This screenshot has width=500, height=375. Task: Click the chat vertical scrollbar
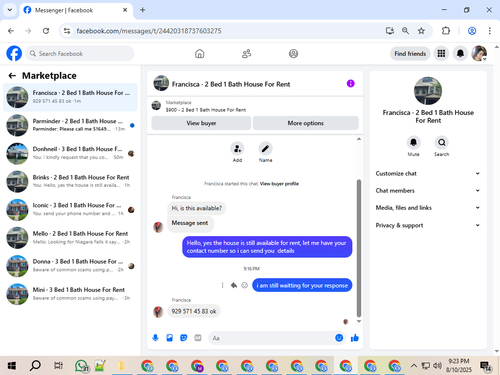pyautogui.click(x=359, y=248)
